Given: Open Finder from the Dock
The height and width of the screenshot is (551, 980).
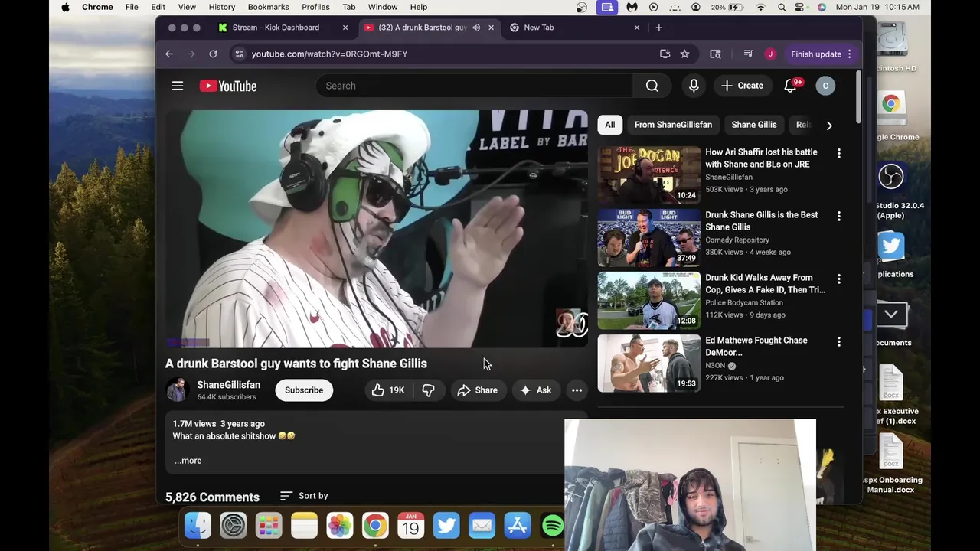Looking at the screenshot, I should [198, 525].
